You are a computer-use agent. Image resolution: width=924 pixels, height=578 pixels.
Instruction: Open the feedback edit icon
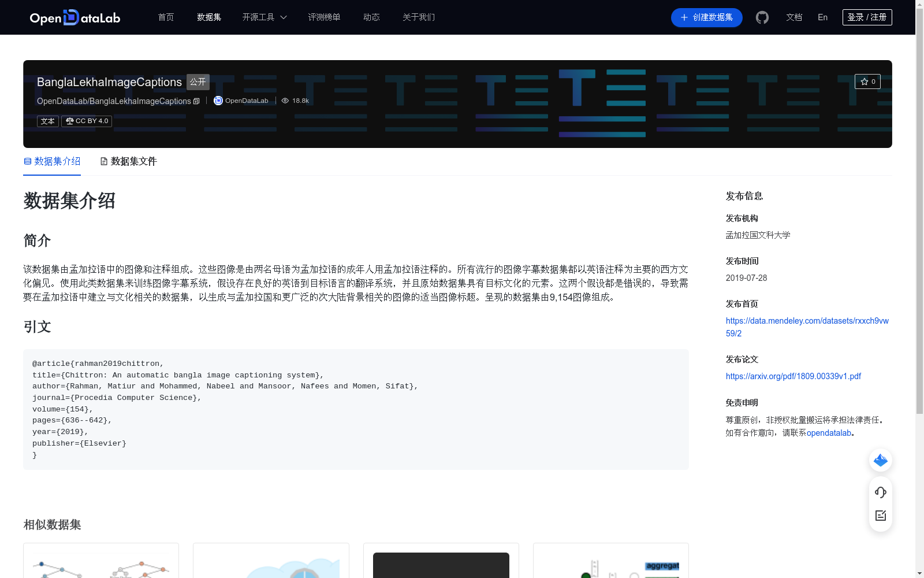coord(881,516)
